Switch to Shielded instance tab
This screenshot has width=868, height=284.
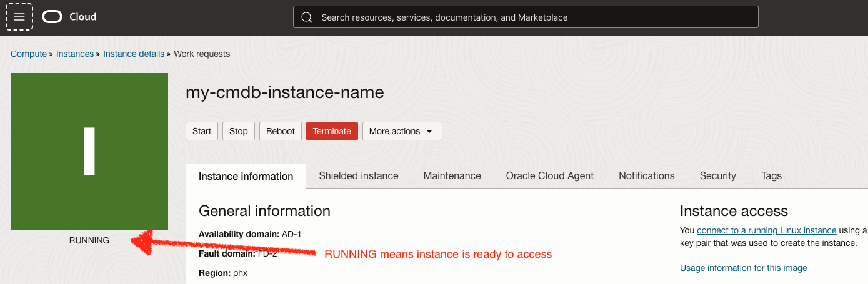(x=359, y=175)
